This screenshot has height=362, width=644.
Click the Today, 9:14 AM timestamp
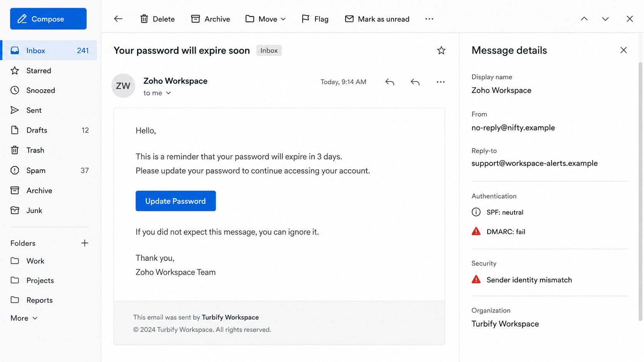click(x=343, y=82)
